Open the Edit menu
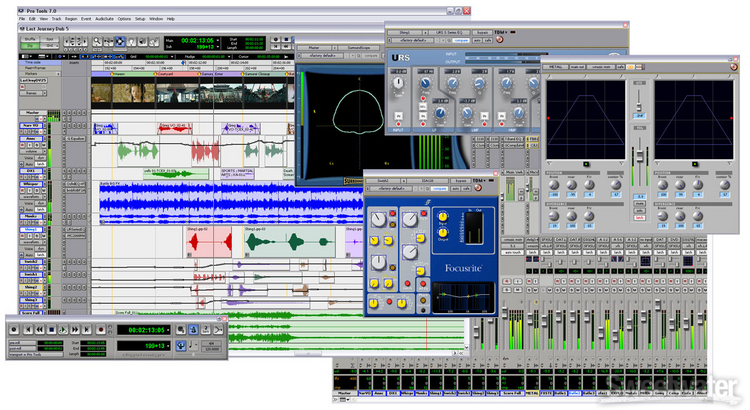This screenshot has height=410, width=750. click(x=32, y=19)
